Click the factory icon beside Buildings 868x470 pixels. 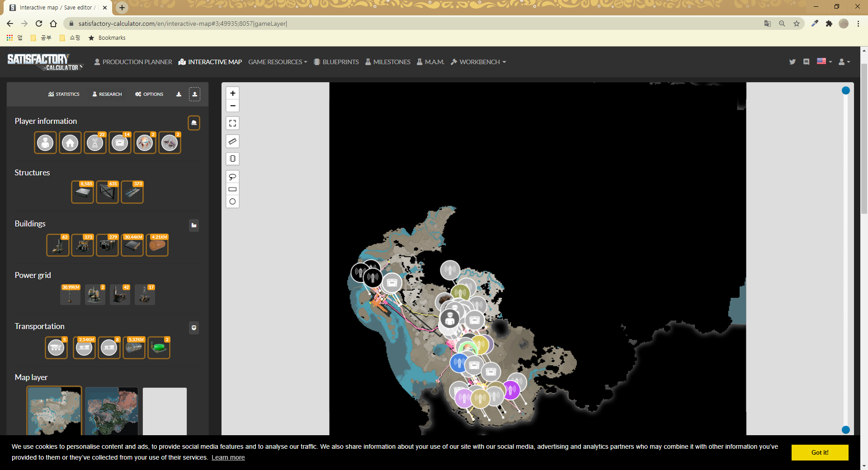tap(194, 225)
